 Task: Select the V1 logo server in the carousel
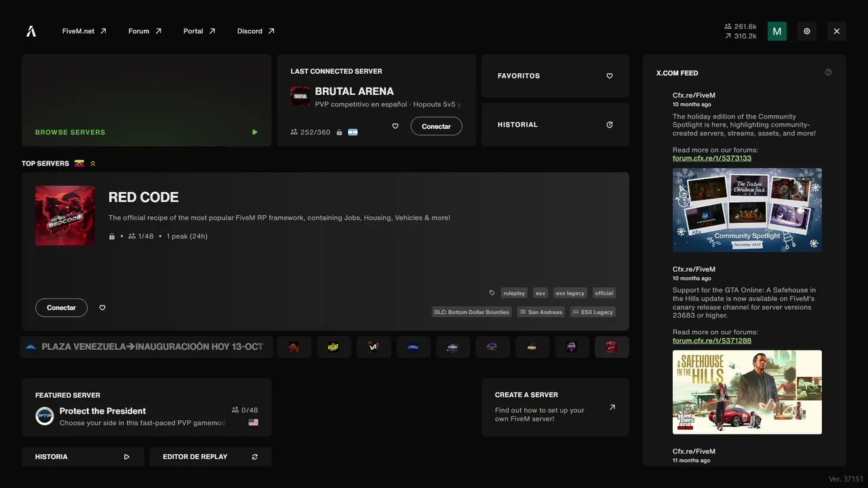pos(373,347)
